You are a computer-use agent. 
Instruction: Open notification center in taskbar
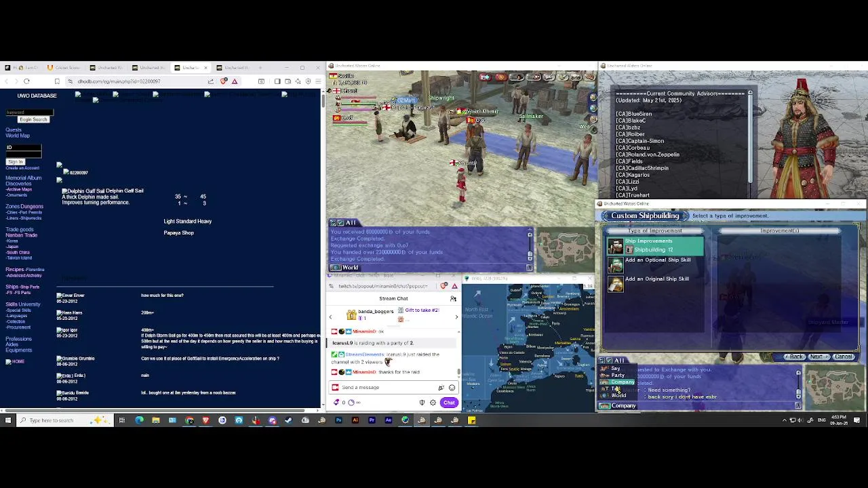pos(857,420)
